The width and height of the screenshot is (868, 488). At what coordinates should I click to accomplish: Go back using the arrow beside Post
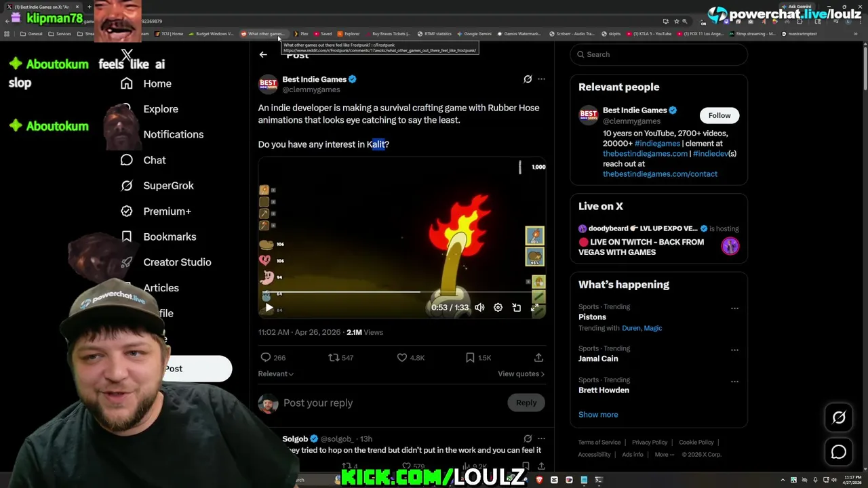coord(263,55)
